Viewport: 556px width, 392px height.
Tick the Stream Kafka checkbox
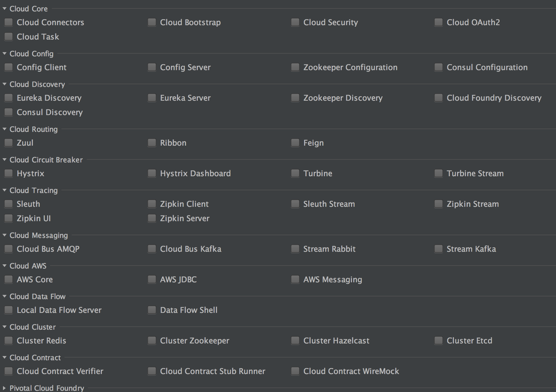click(438, 249)
